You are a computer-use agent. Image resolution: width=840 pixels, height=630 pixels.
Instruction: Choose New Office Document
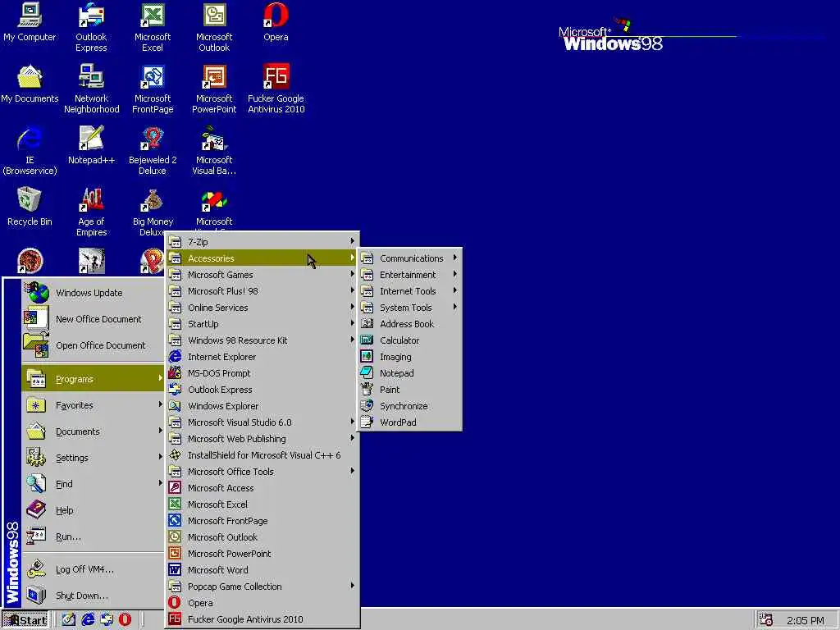click(93, 319)
